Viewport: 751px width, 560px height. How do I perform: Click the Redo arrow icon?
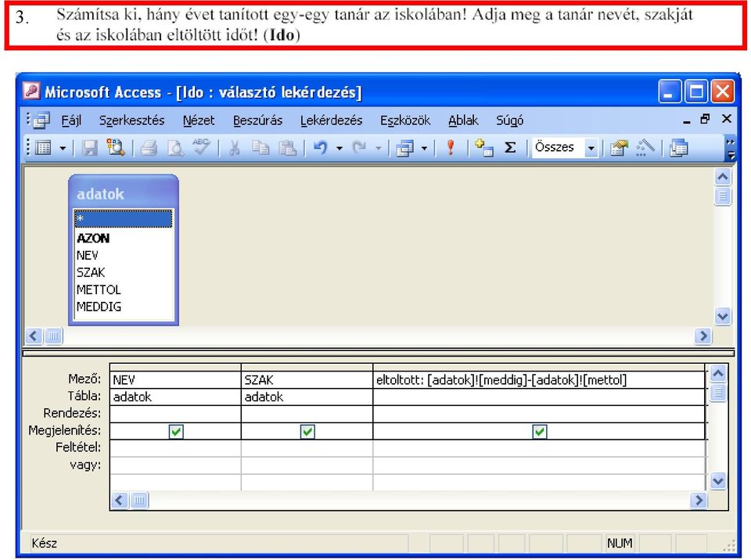(359, 148)
